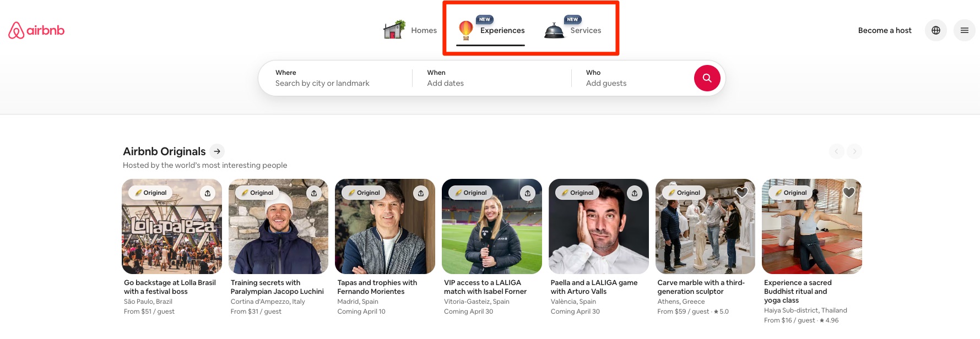Share the Lollapalooza Brasil experience

[208, 193]
